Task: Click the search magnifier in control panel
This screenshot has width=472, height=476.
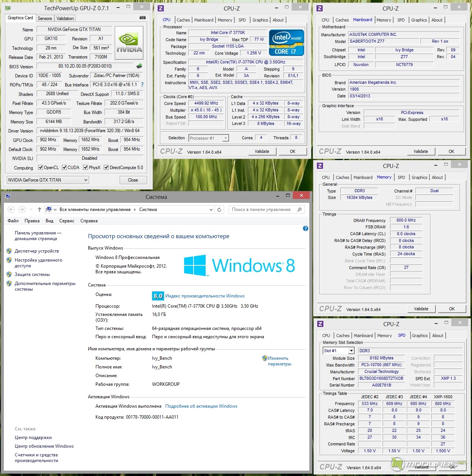Action: click(x=300, y=210)
